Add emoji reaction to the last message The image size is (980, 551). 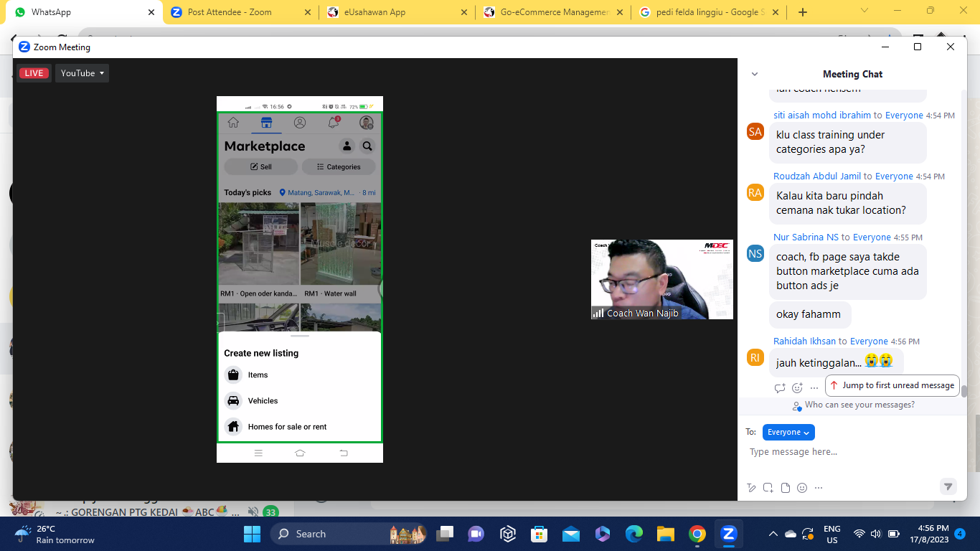pos(797,388)
